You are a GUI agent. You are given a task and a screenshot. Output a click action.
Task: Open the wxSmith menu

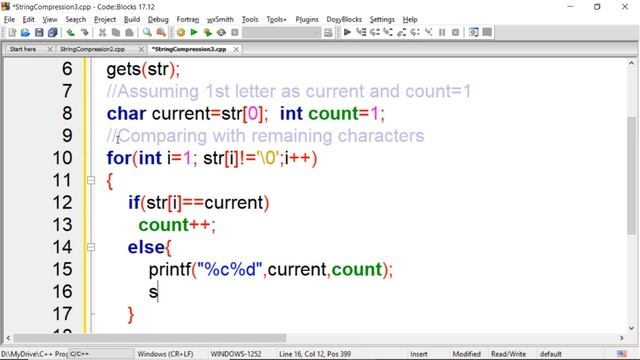tap(220, 19)
